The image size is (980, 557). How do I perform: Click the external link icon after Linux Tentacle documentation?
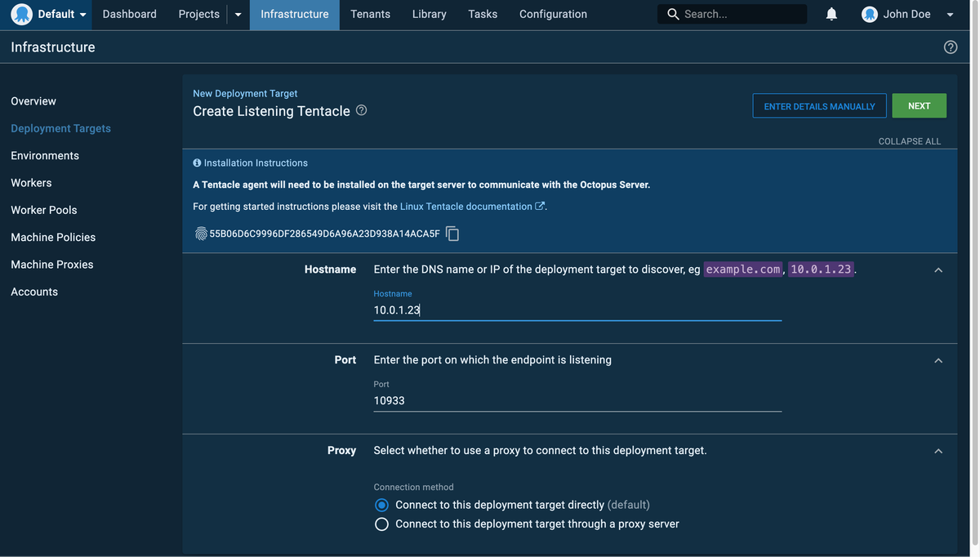(538, 206)
